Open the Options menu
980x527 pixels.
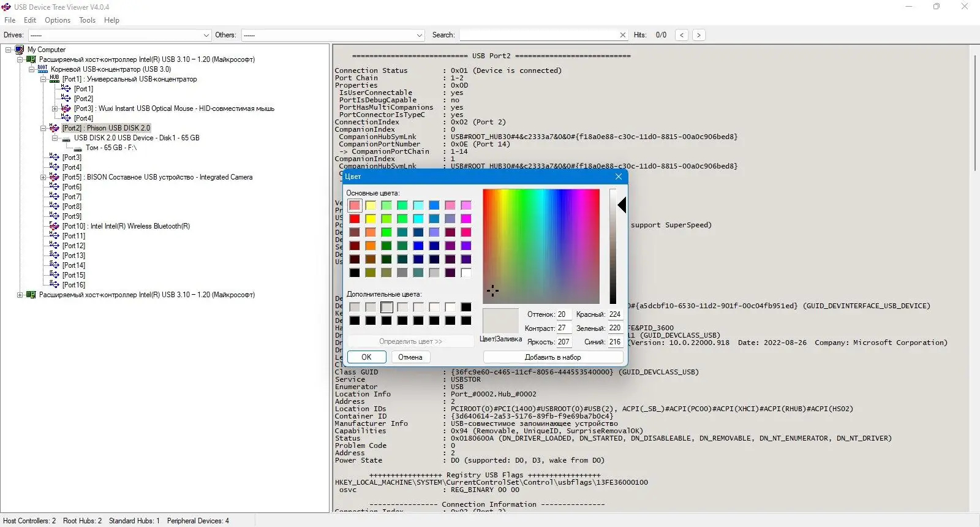(x=58, y=20)
